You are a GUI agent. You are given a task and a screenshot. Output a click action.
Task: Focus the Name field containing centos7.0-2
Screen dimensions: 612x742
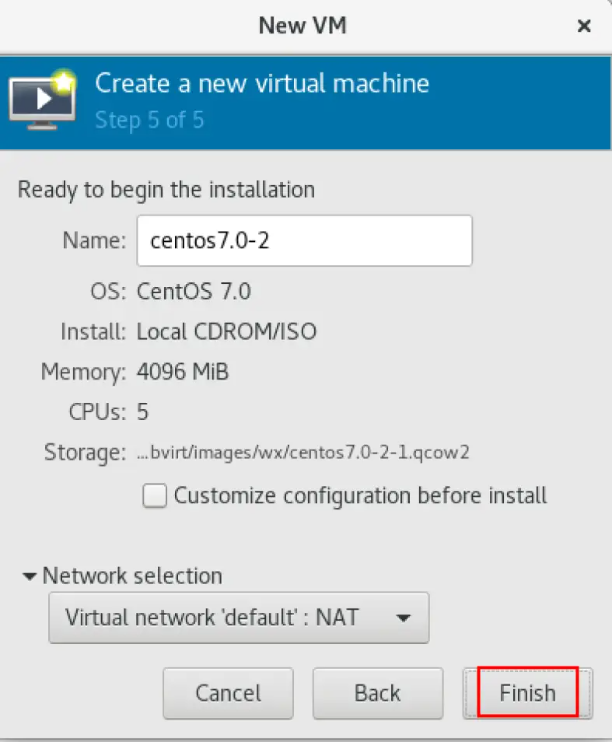(304, 240)
